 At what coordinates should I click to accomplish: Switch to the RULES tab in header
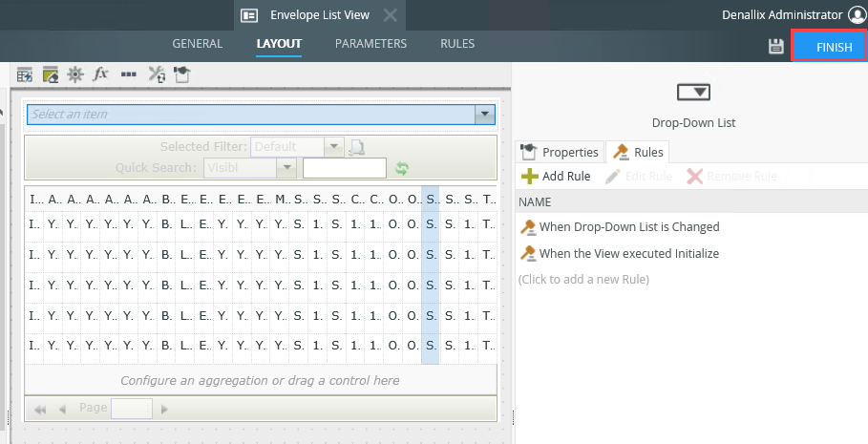[x=457, y=44]
